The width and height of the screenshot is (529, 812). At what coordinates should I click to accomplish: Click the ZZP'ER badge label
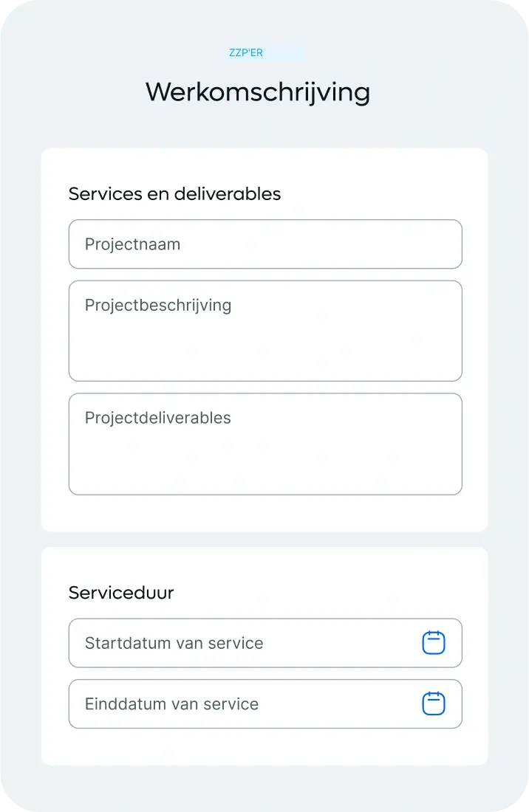[x=246, y=53]
